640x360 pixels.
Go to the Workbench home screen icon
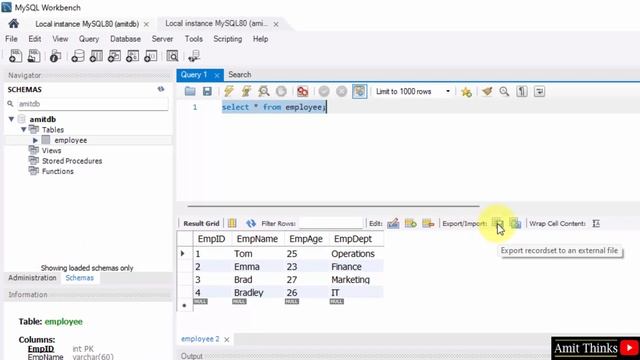pos(13,24)
